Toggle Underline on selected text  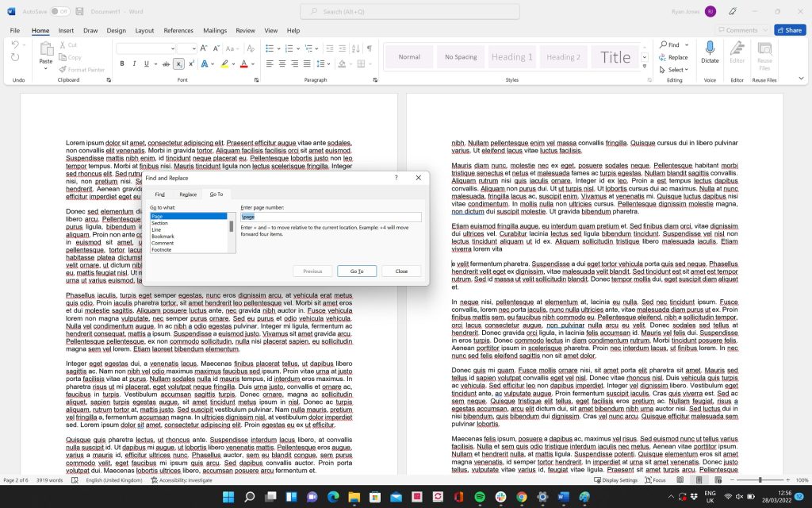coord(146,63)
